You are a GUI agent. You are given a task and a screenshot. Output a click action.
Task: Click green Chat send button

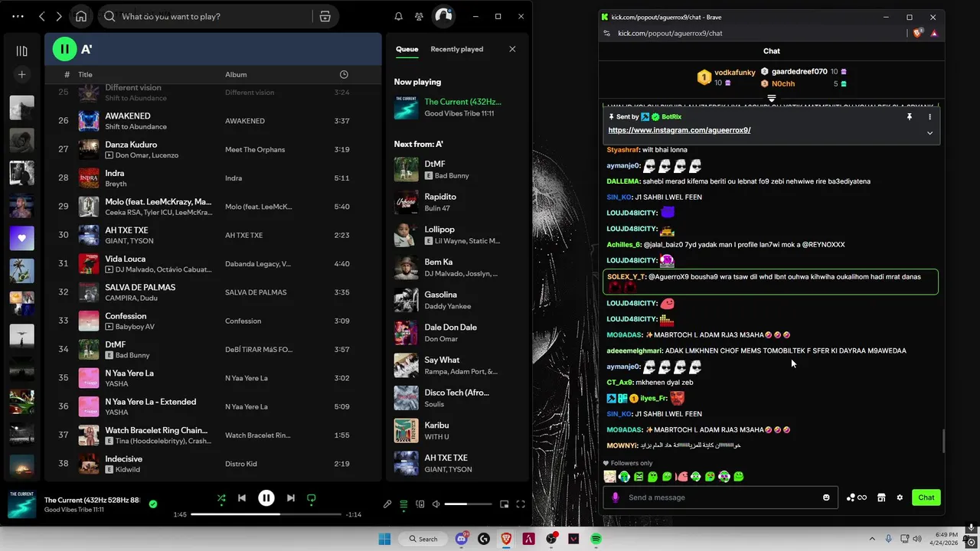[x=926, y=497]
